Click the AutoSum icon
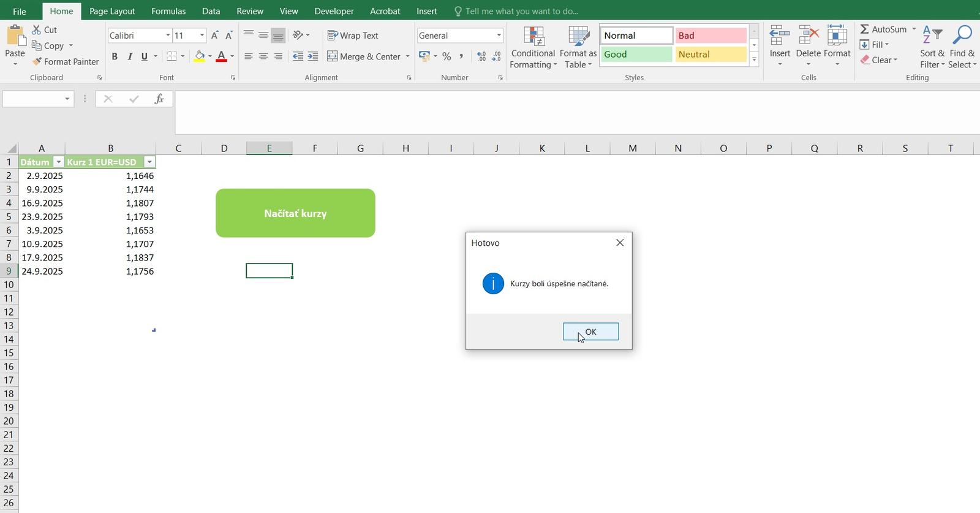 [x=864, y=29]
